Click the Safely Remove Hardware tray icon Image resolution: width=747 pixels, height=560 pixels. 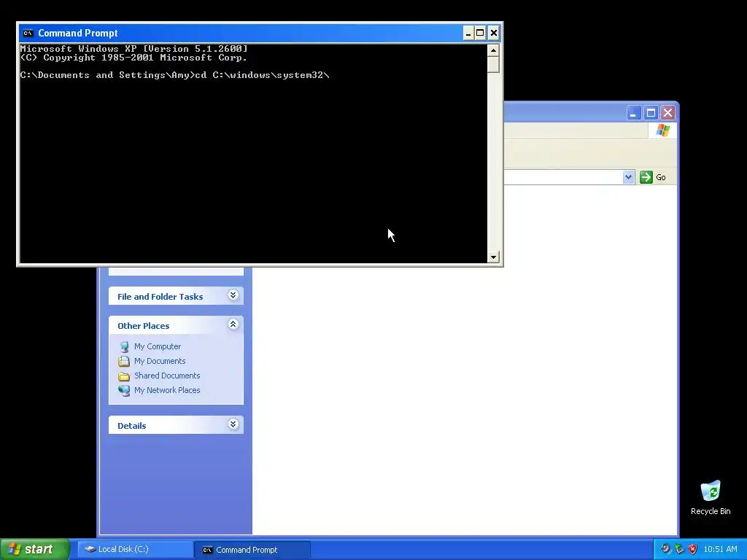(x=679, y=549)
